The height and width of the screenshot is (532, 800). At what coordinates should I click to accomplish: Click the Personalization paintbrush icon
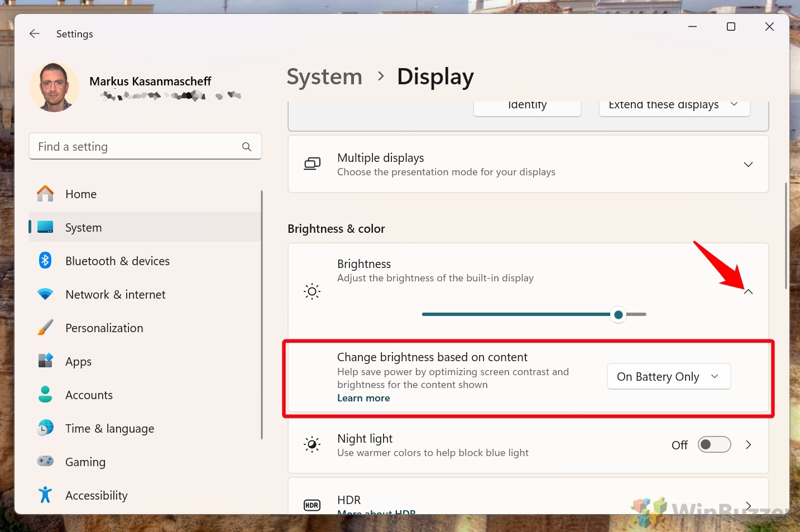point(45,328)
